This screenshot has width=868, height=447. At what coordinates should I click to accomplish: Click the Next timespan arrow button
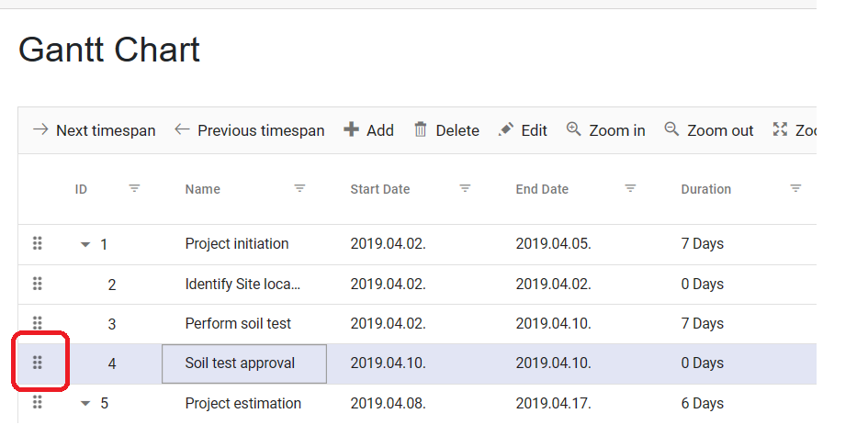click(x=94, y=130)
